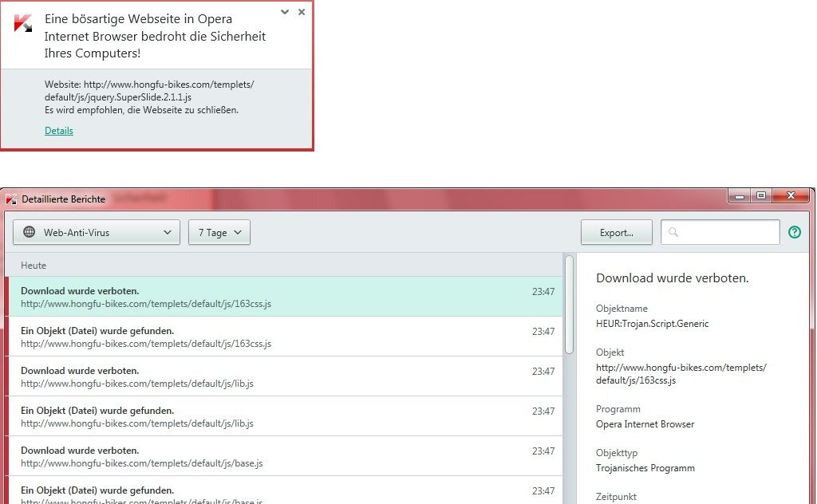Screen dimensions: 817x504
Task: Close the malicious website notification popup
Action: click(301, 13)
